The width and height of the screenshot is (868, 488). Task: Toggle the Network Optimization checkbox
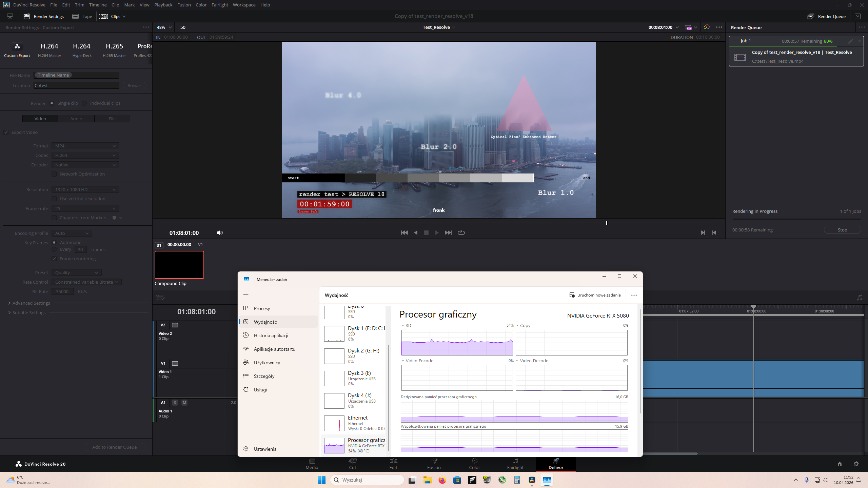click(x=54, y=174)
